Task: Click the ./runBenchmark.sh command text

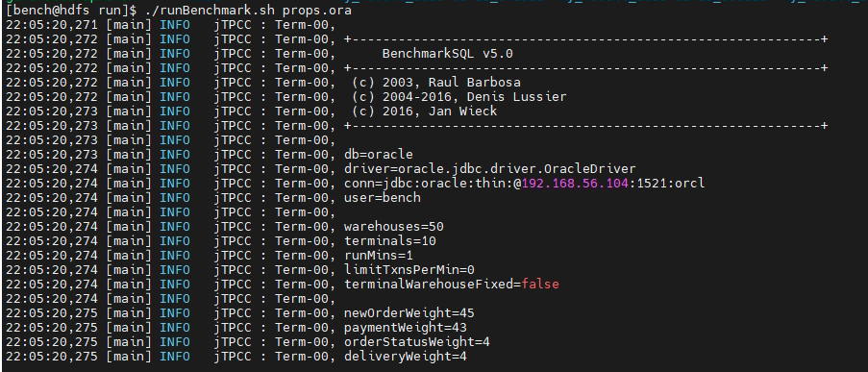Action: (x=211, y=11)
